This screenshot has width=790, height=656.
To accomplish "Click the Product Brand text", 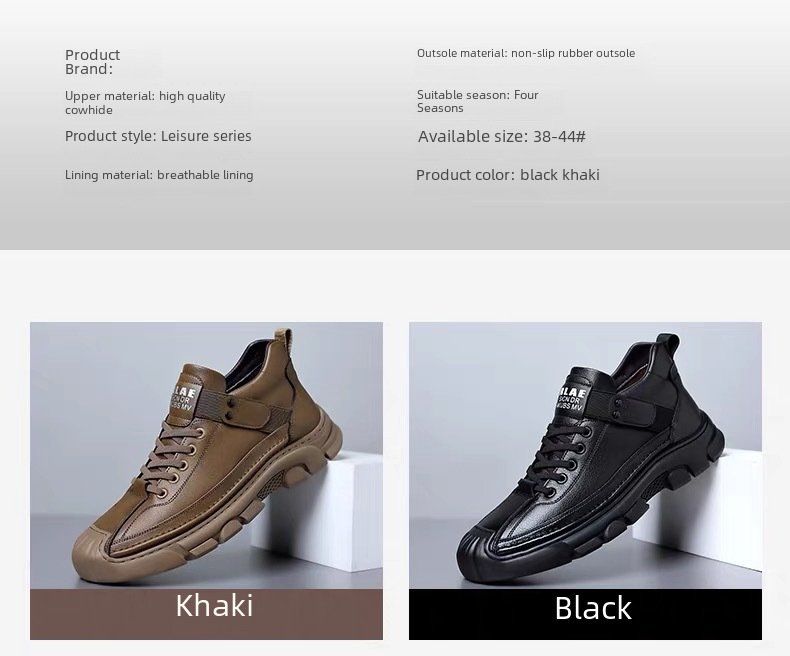I will (x=93, y=62).
